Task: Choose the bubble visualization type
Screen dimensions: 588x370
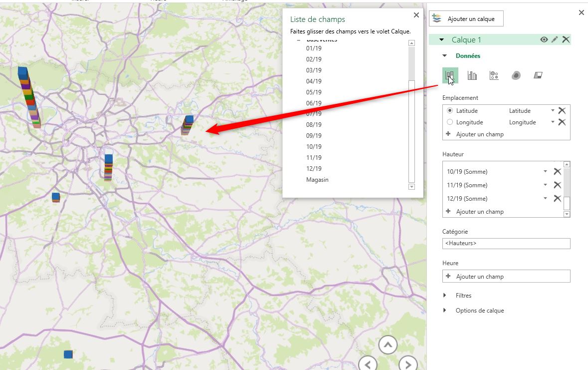Action: (493, 75)
